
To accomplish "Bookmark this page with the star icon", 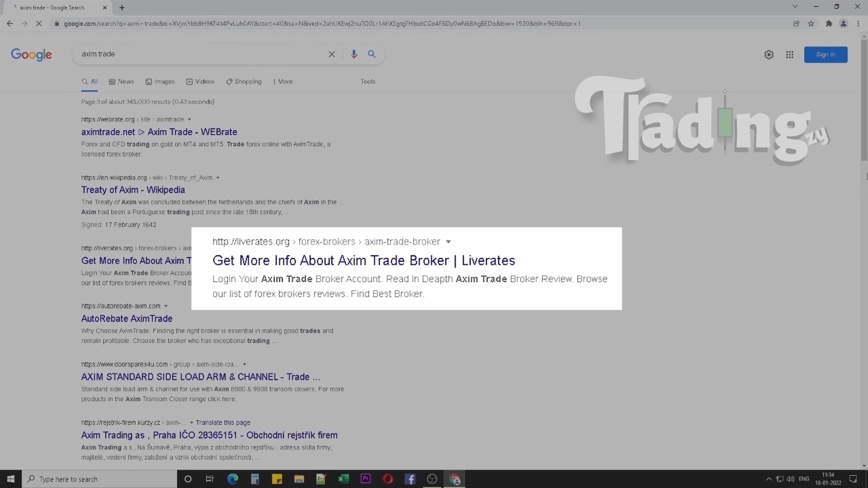I will point(811,24).
